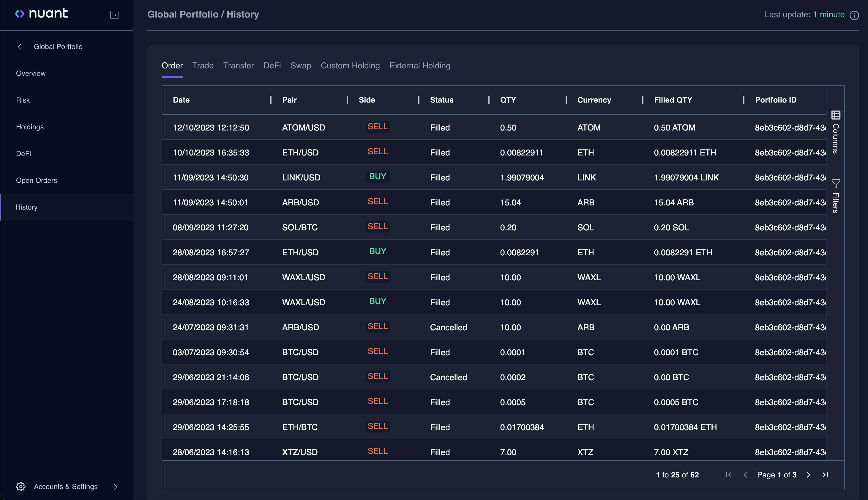This screenshot has height=500, width=868.
Task: Navigate to the Overview section
Action: pos(31,73)
